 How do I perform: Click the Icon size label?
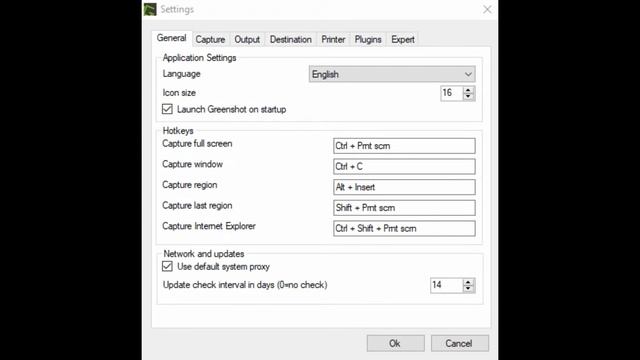coord(179,93)
